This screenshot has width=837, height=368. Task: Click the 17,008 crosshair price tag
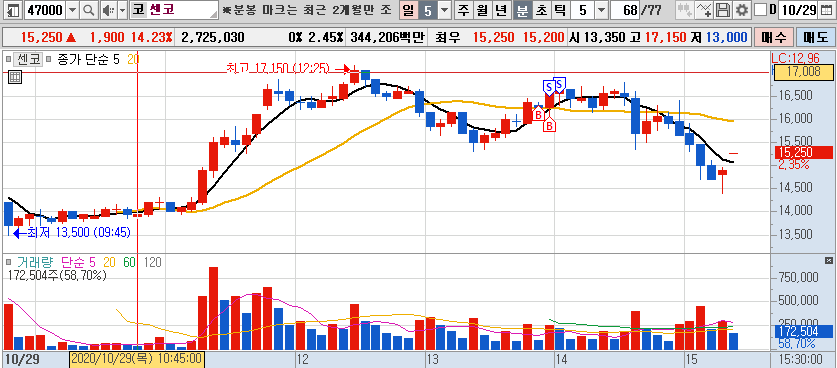[x=805, y=72]
